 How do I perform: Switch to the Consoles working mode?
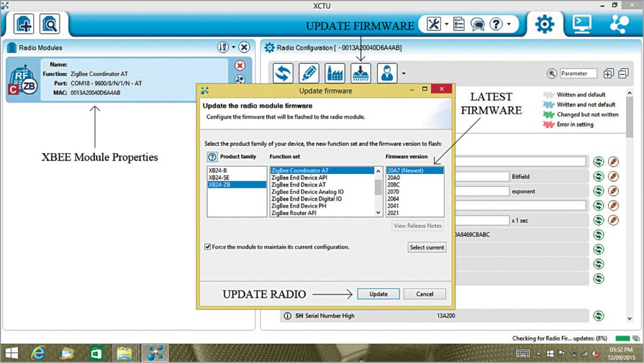(581, 24)
